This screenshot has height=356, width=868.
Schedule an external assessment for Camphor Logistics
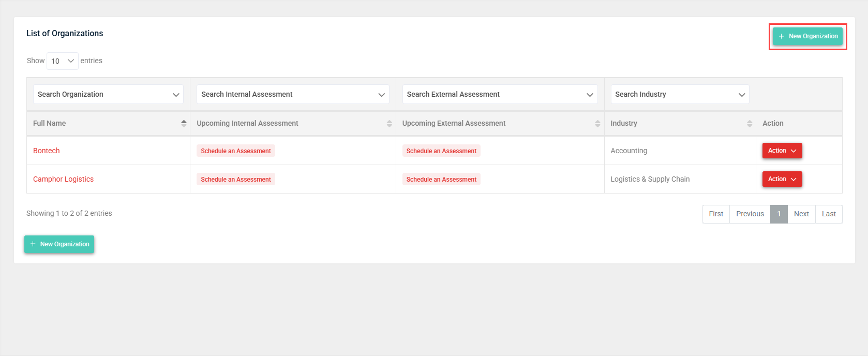tap(441, 180)
